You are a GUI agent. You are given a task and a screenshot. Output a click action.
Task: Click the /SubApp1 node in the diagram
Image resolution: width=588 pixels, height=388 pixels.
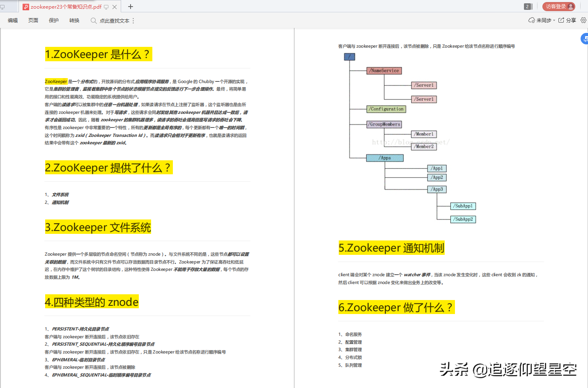point(463,206)
